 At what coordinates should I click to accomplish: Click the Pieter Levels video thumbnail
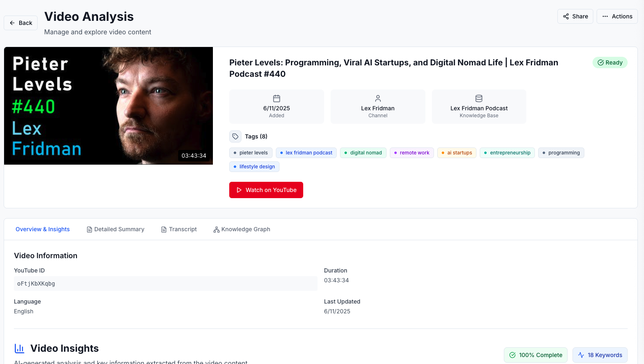108,106
